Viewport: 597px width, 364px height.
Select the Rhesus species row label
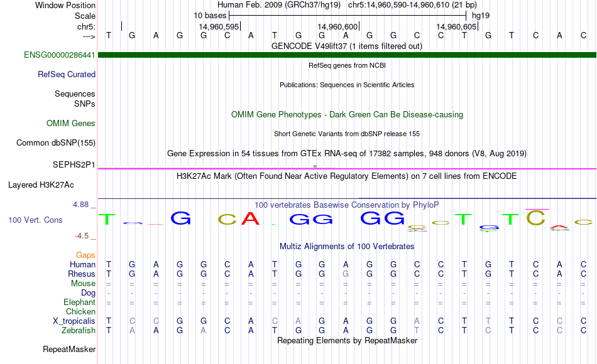point(82,274)
